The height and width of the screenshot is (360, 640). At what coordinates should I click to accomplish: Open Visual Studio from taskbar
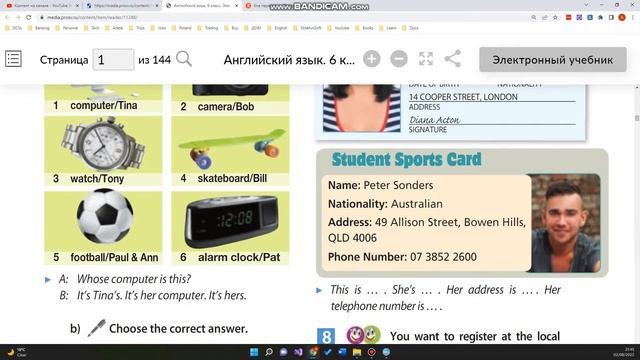click(298, 352)
